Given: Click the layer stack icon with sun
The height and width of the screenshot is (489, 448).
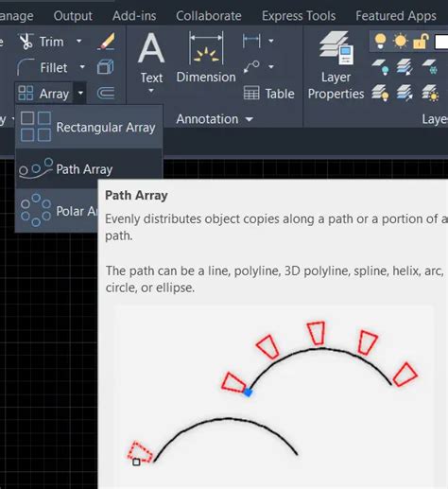Looking at the screenshot, I should coord(430,93).
